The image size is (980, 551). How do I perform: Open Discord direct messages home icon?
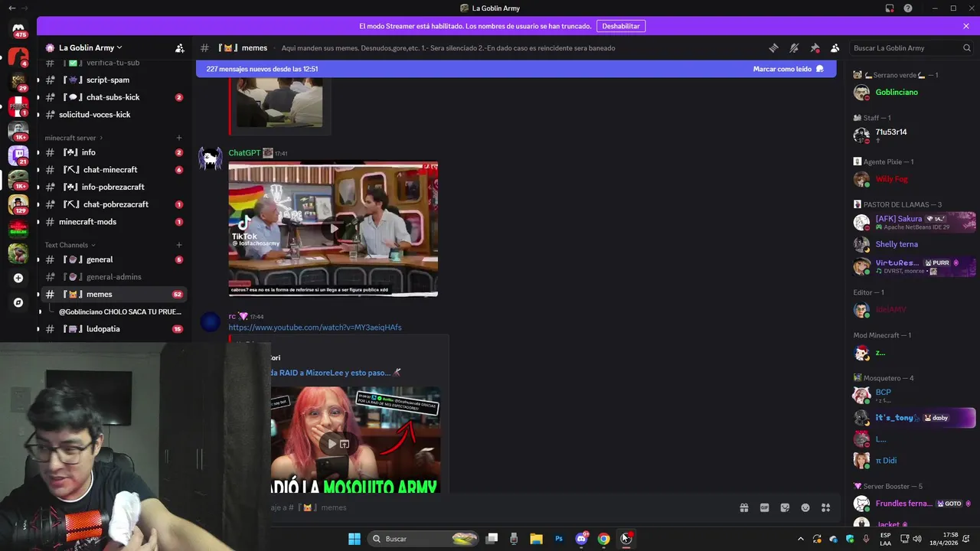[18, 29]
